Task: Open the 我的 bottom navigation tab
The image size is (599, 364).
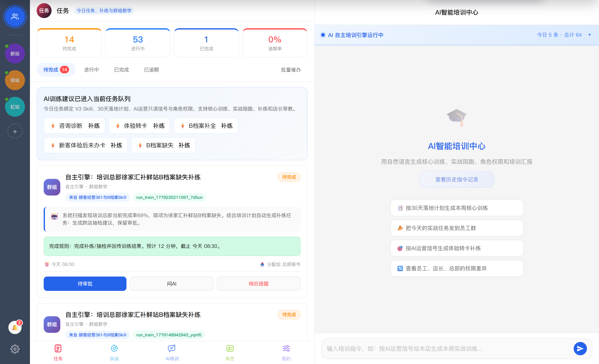Action: click(286, 353)
